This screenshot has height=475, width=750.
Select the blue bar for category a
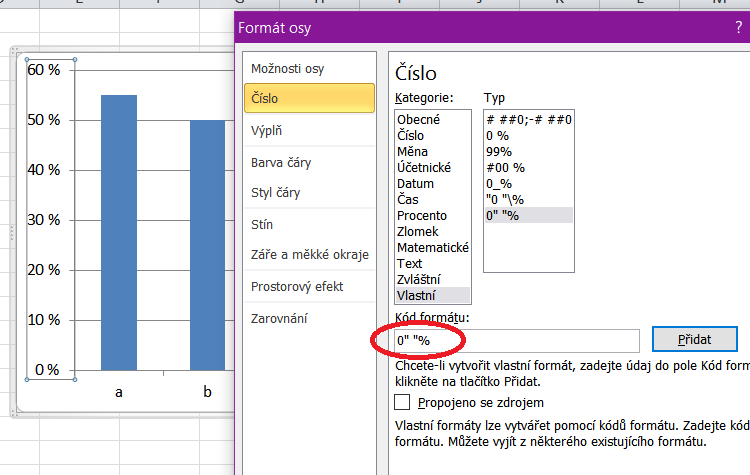coord(119,232)
